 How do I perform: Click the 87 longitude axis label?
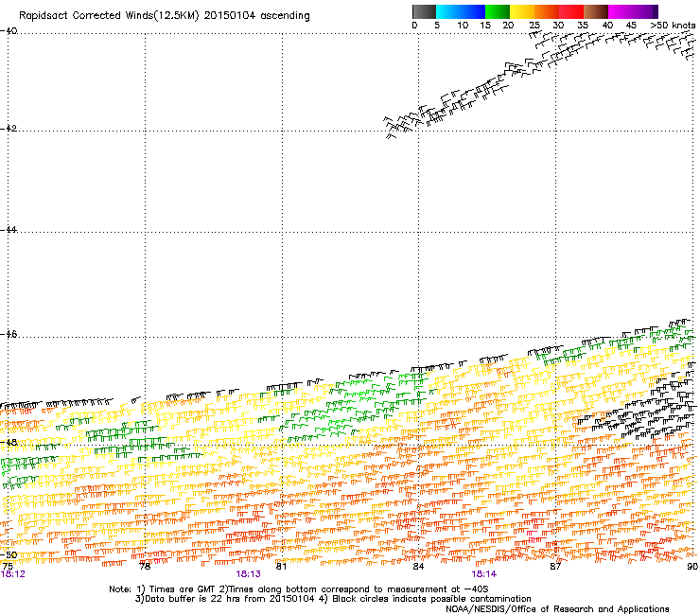pyautogui.click(x=555, y=566)
